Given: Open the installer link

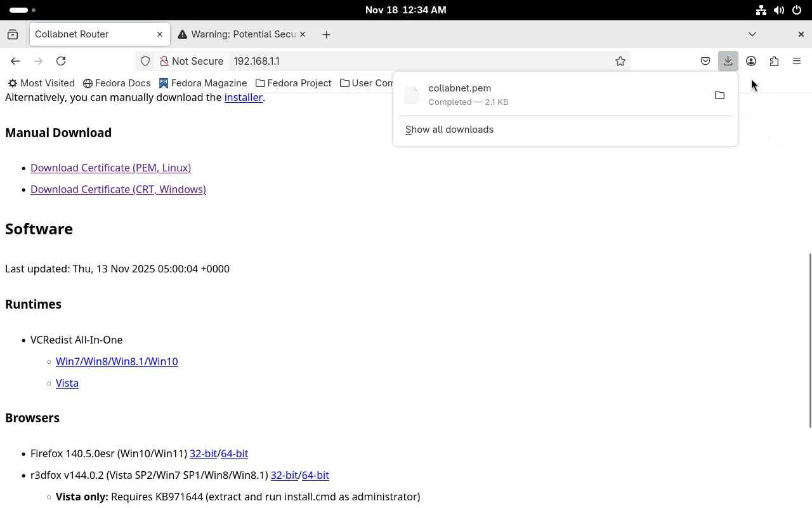Looking at the screenshot, I should click(243, 97).
